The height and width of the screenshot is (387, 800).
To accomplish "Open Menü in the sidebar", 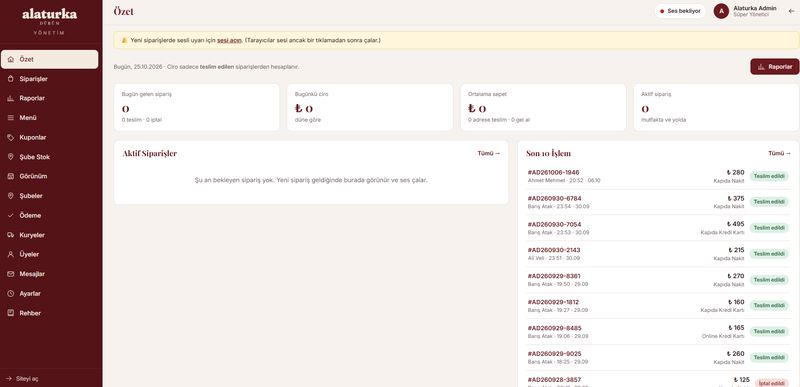I will 49,118.
